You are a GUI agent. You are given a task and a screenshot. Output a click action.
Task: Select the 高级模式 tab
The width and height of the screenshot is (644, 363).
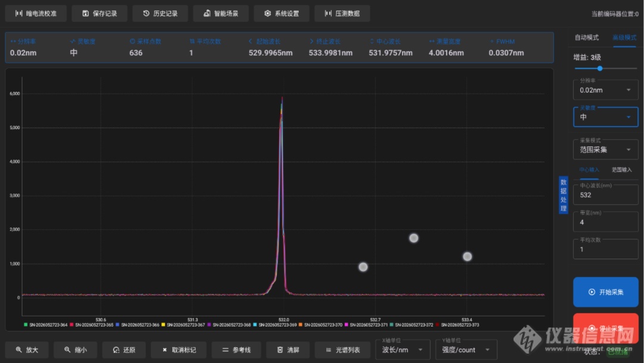click(624, 38)
